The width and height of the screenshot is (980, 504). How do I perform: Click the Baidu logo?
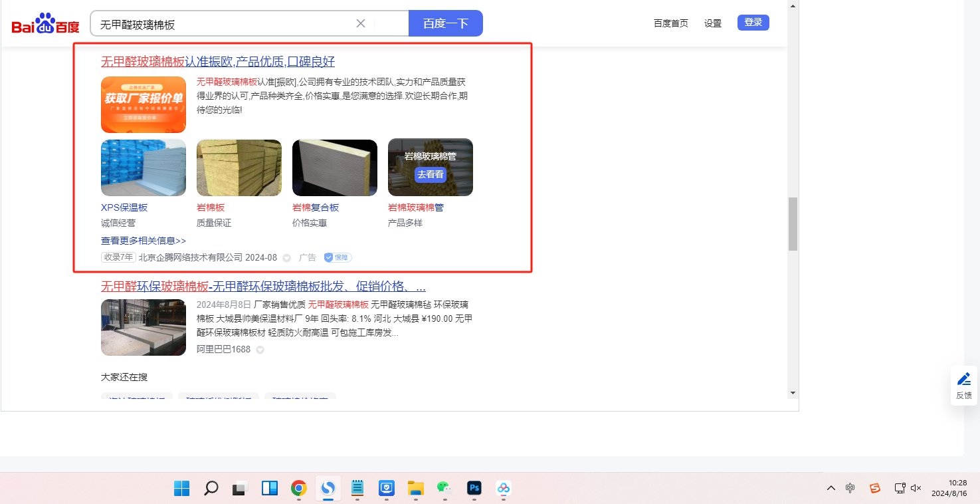coord(45,24)
